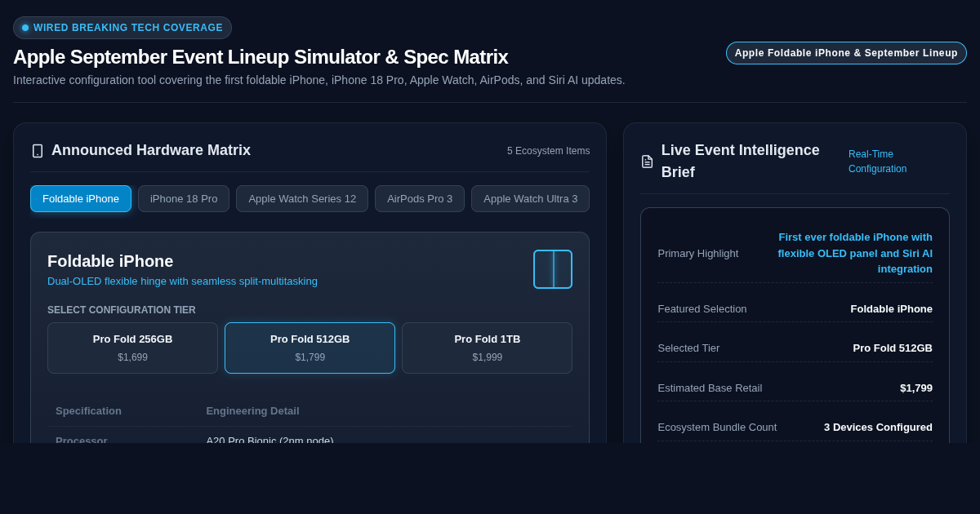The image size is (980, 514).
Task: Choose the Pro Fold 1TB tier
Action: click(x=487, y=348)
